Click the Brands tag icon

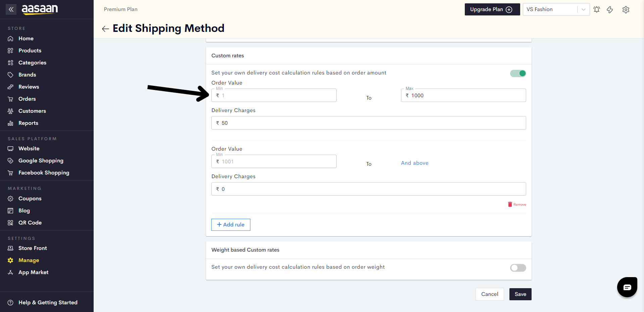10,75
